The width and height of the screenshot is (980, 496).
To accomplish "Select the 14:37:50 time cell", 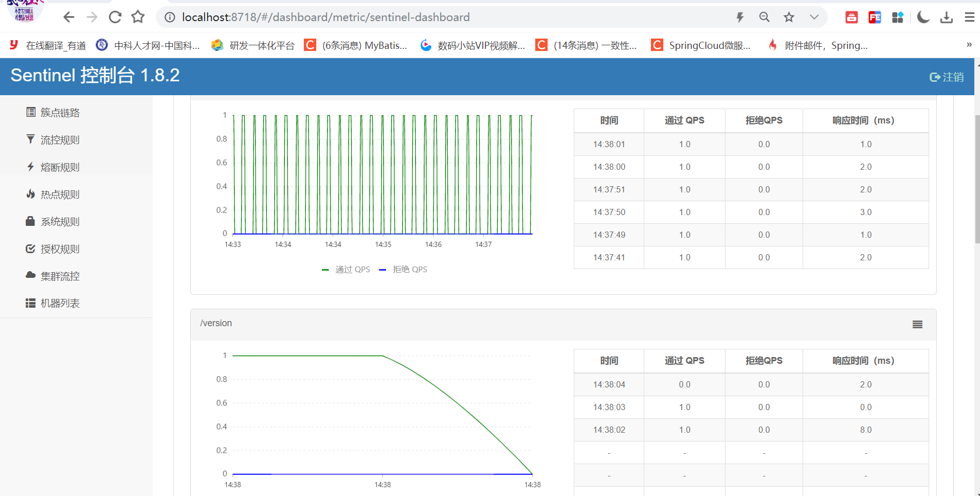I will (x=609, y=212).
